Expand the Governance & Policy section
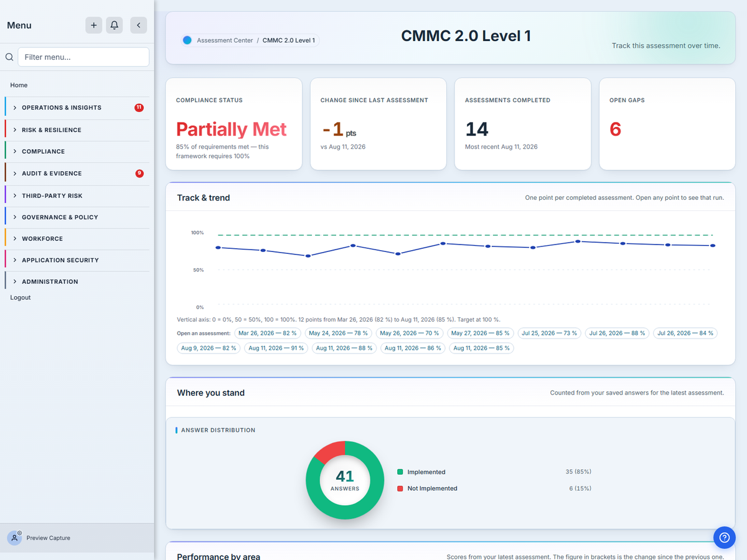This screenshot has height=560, width=747. click(77, 217)
